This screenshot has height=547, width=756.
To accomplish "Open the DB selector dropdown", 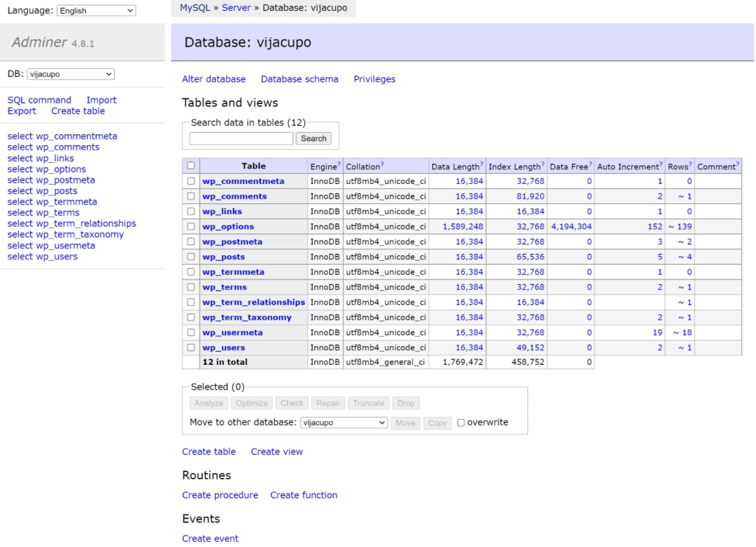I will coord(71,74).
